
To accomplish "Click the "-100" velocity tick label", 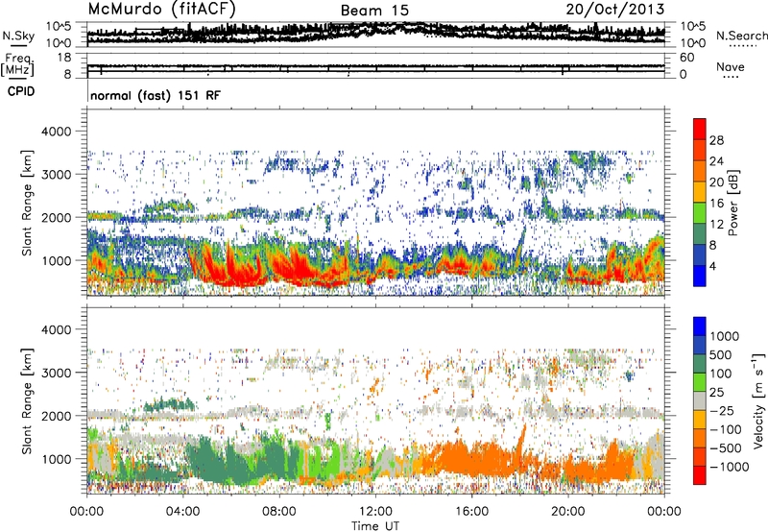I will (x=725, y=429).
